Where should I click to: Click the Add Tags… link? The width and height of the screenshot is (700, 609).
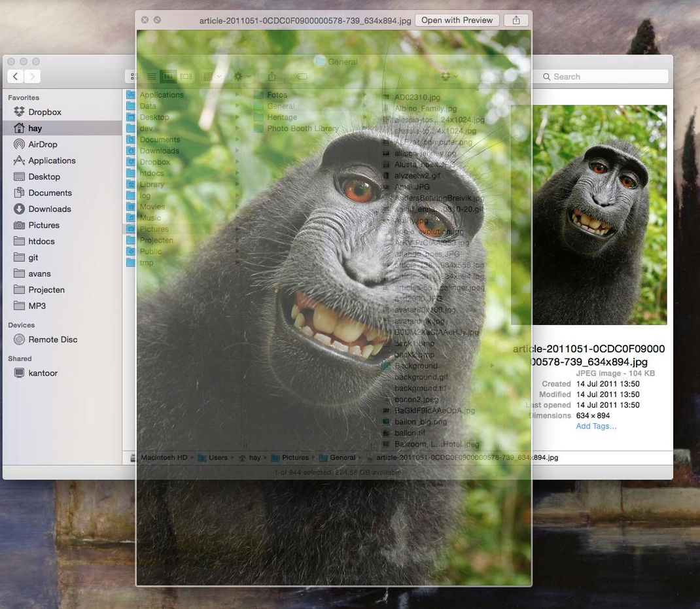pyautogui.click(x=596, y=426)
